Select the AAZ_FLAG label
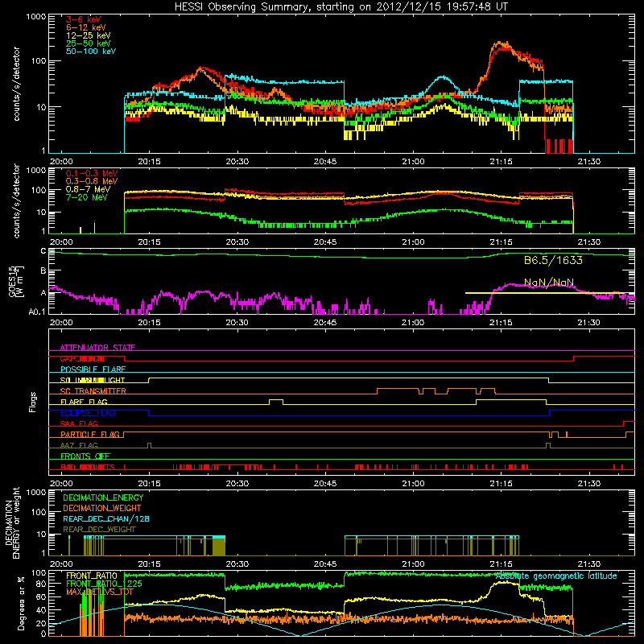 pos(79,445)
